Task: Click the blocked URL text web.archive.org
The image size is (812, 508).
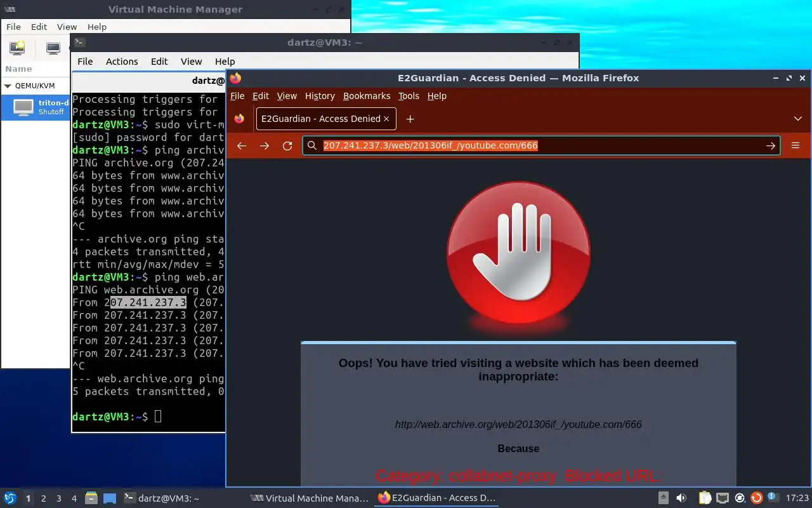Action: [518, 424]
